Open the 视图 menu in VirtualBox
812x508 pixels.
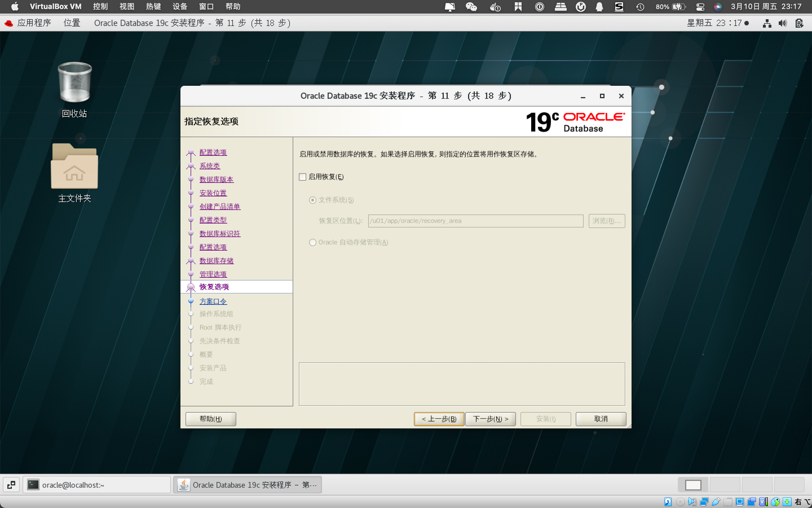pyautogui.click(x=127, y=6)
